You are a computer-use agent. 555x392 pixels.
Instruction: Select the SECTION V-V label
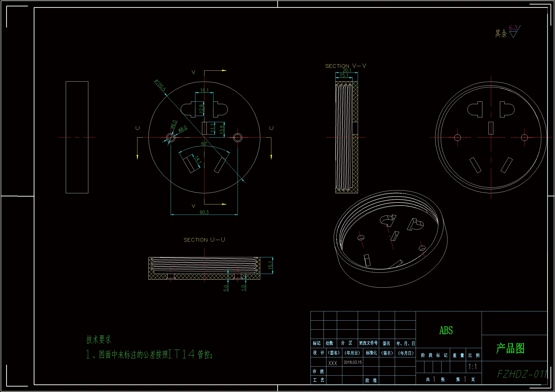[x=345, y=66]
